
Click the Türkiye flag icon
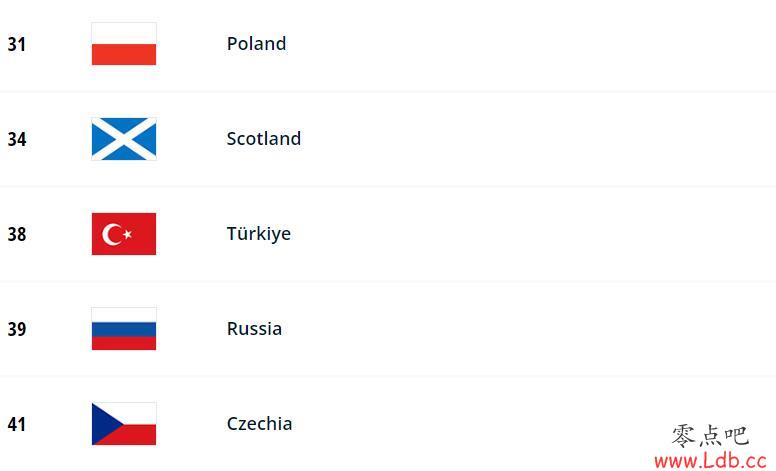coord(124,234)
